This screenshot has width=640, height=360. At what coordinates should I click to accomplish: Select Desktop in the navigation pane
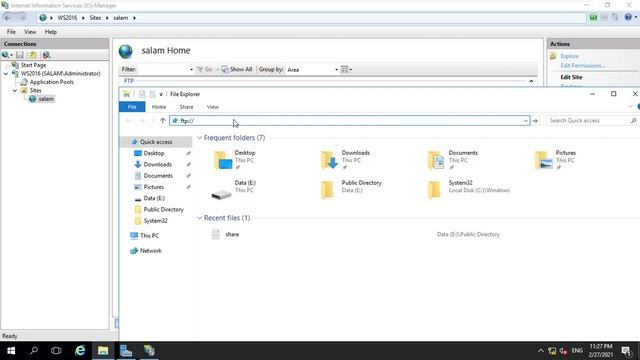[x=153, y=153]
